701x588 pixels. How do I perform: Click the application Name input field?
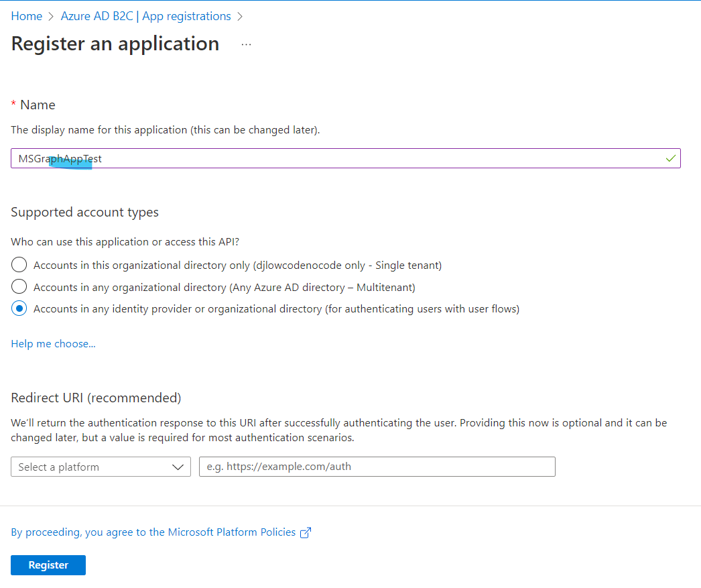pyautogui.click(x=346, y=158)
